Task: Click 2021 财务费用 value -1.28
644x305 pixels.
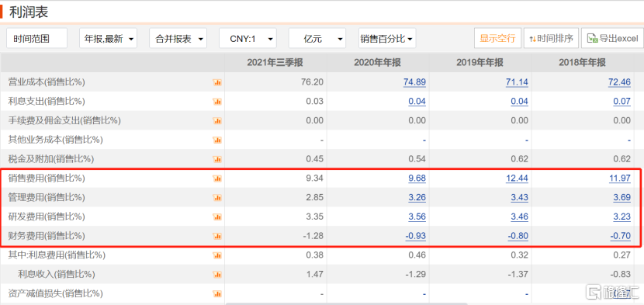Action: point(313,237)
